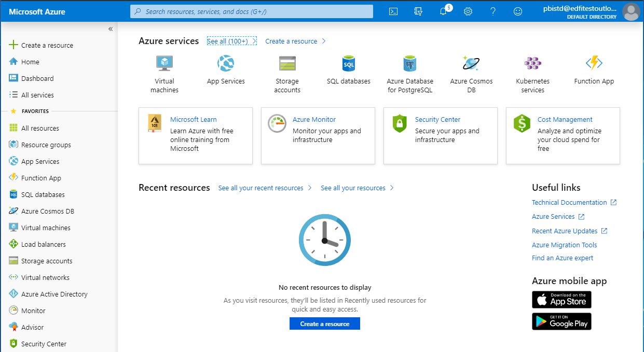Click Resource groups cube icon in sidebar
Screen dimensions: 644x352
[x=13, y=145]
